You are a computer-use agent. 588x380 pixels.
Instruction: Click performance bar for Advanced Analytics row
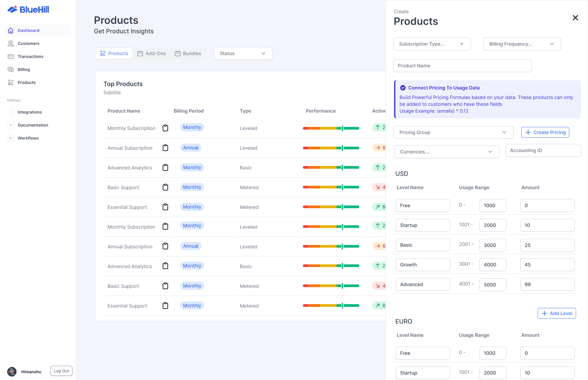331,167
